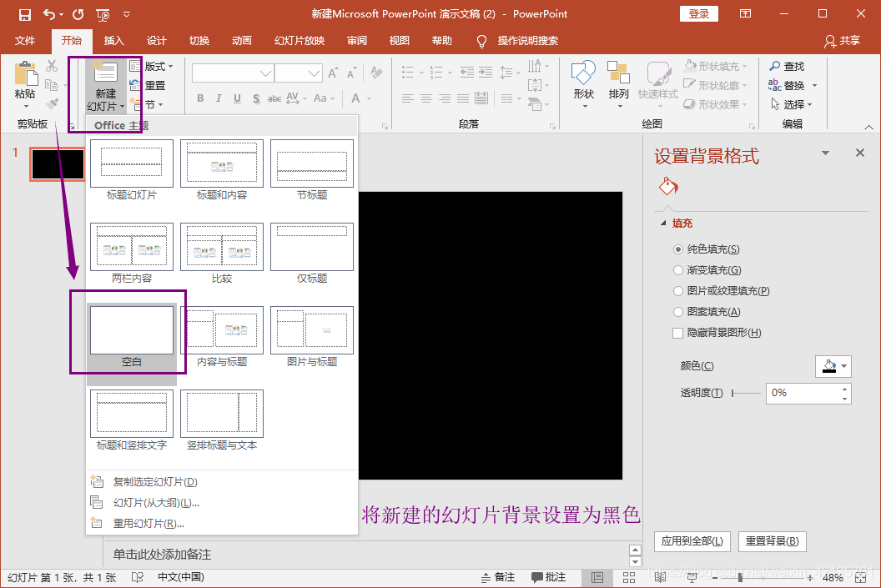This screenshot has height=588, width=881.
Task: Select slide 1 thumbnail in panel
Action: click(58, 164)
